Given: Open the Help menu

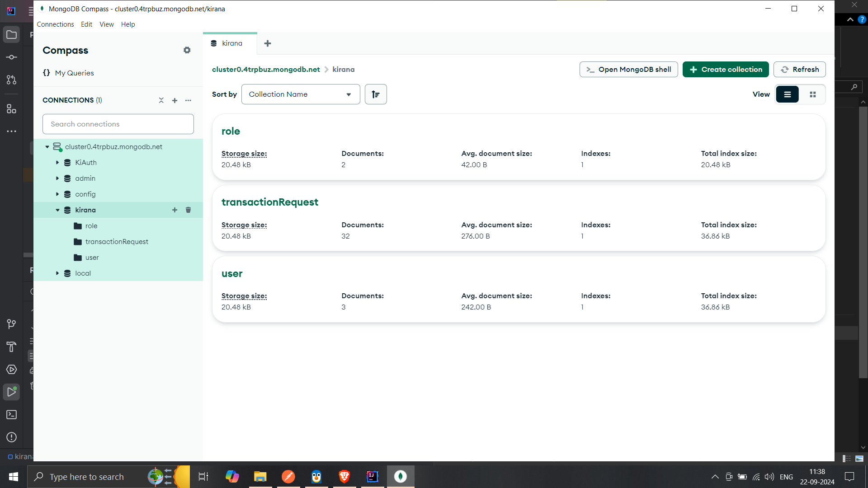Looking at the screenshot, I should (127, 24).
